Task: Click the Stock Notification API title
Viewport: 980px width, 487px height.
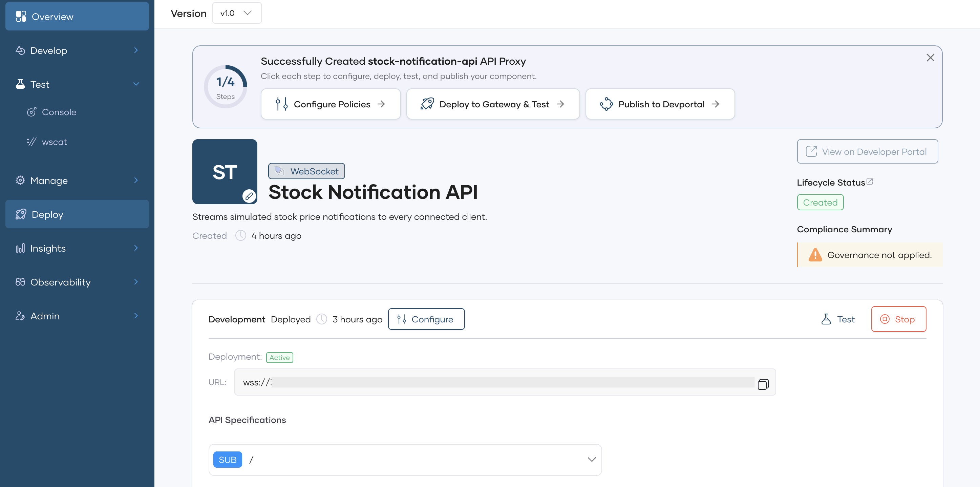Action: click(x=373, y=192)
